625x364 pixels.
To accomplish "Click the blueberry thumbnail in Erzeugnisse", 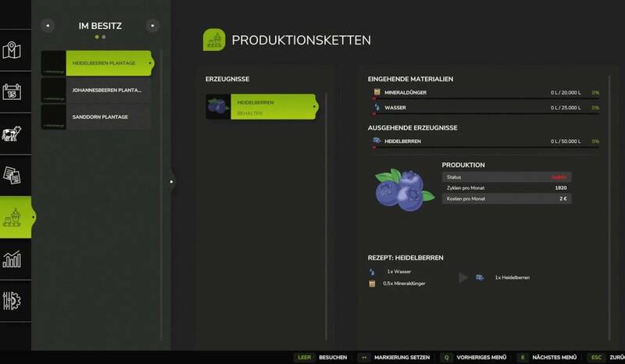I will click(218, 107).
